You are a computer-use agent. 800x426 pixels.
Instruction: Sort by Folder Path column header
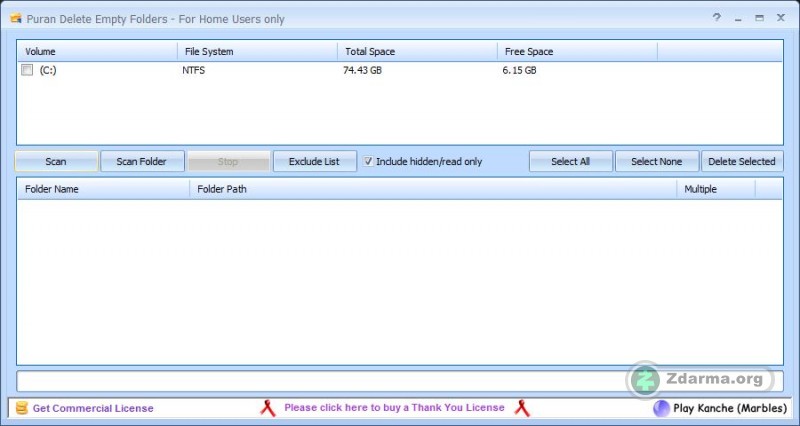point(433,189)
